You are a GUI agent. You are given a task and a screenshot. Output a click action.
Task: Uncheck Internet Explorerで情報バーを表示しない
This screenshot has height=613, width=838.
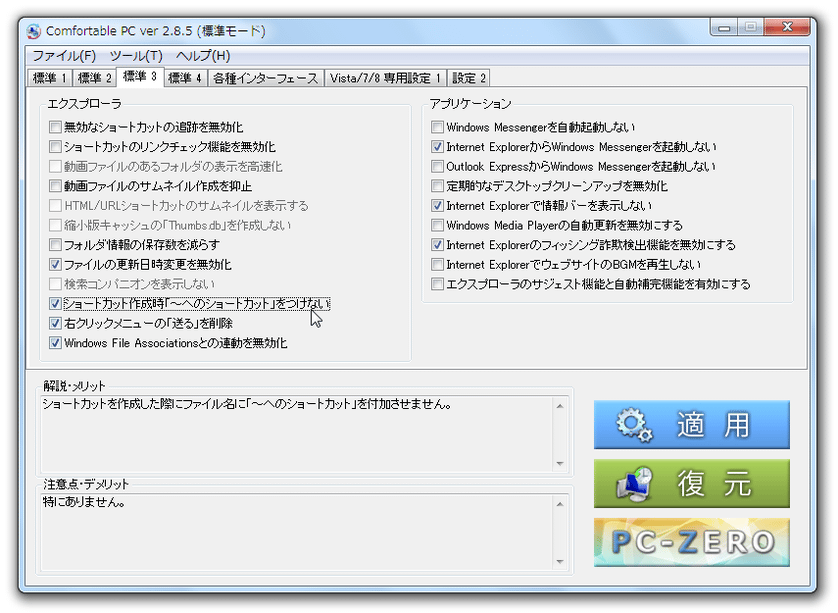point(437,205)
